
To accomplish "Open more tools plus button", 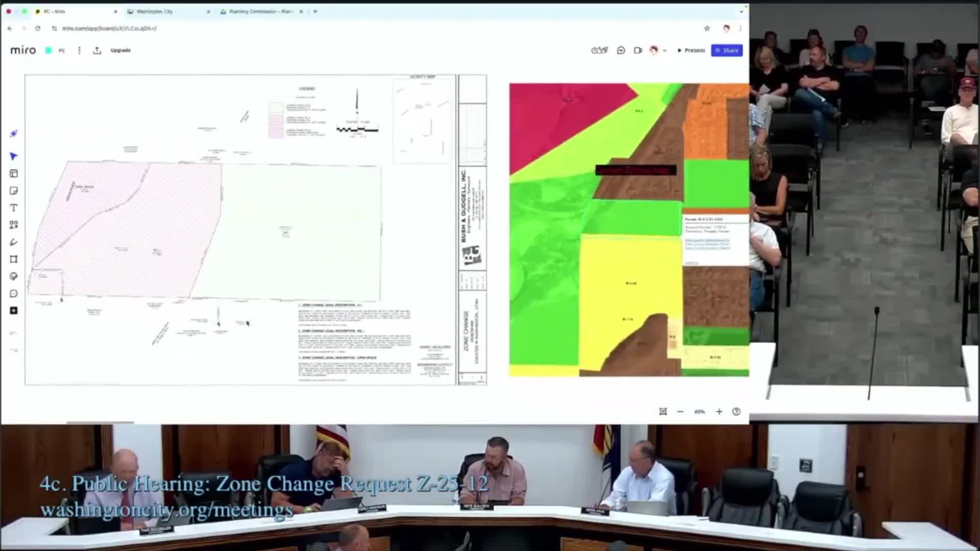I will [14, 311].
